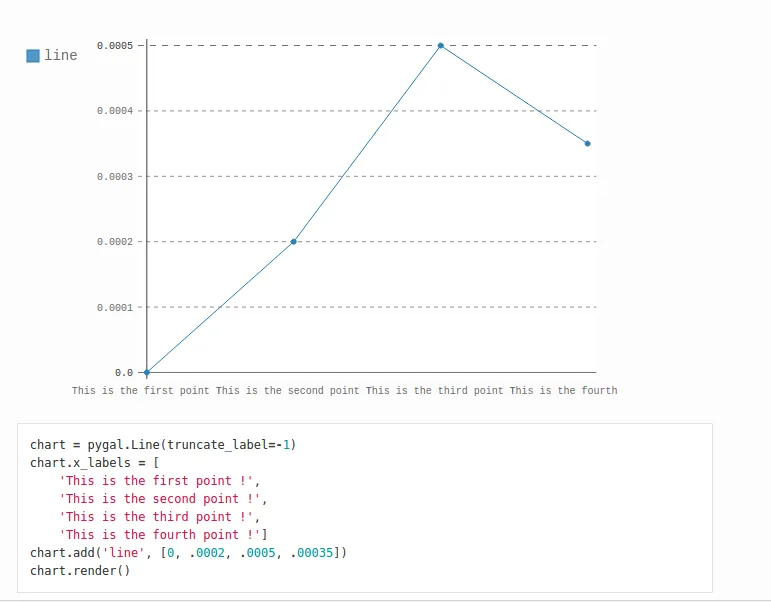
Task: Click the chart.add('line', ...) code line
Action: pyautogui.click(x=188, y=553)
